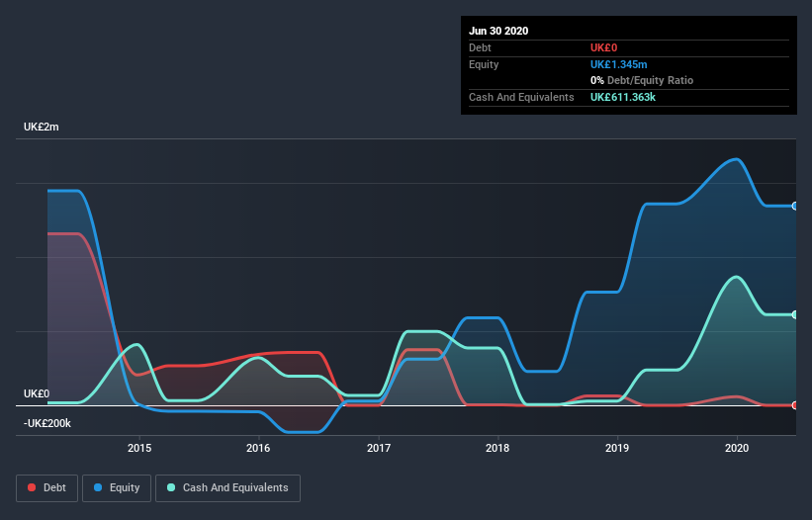This screenshot has height=520, width=812.
Task: Click the tooltip Debt value UK£0
Action: pos(604,47)
